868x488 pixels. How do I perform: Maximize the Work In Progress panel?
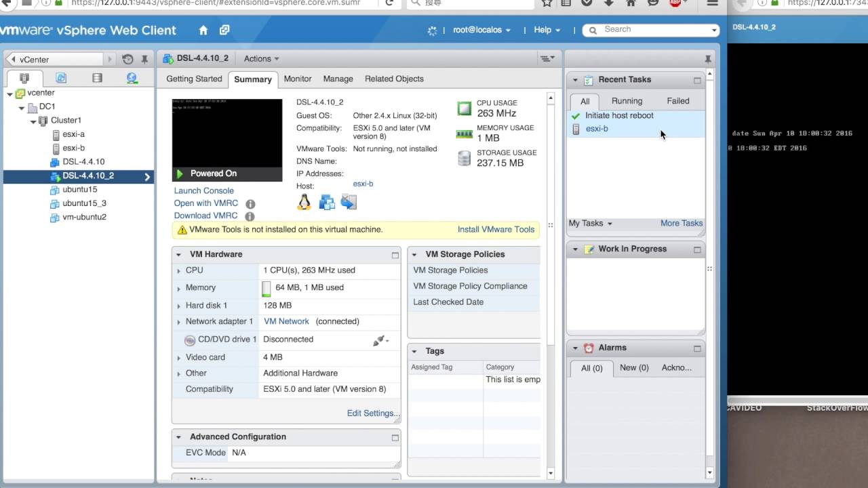click(x=697, y=249)
